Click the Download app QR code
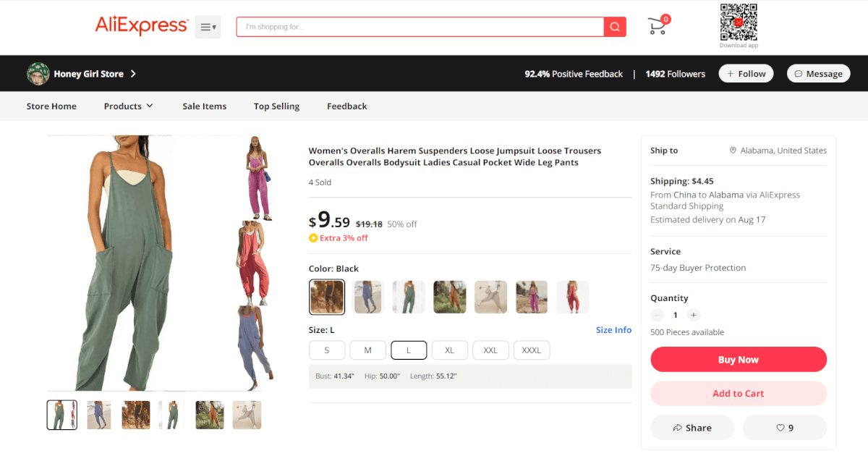 point(739,22)
